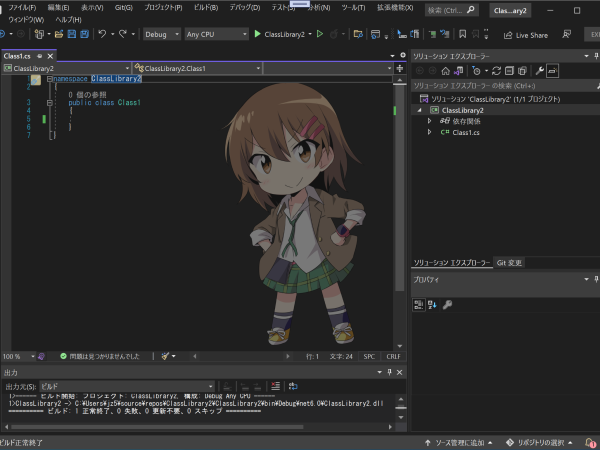Viewport: 600px width, 450px height.
Task: Click the Open File folder icon
Action: click(59, 34)
